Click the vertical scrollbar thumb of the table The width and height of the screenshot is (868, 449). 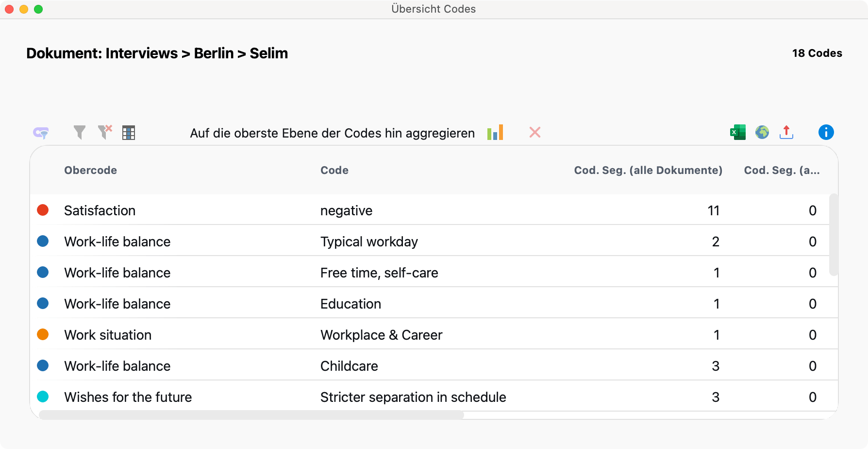click(833, 235)
